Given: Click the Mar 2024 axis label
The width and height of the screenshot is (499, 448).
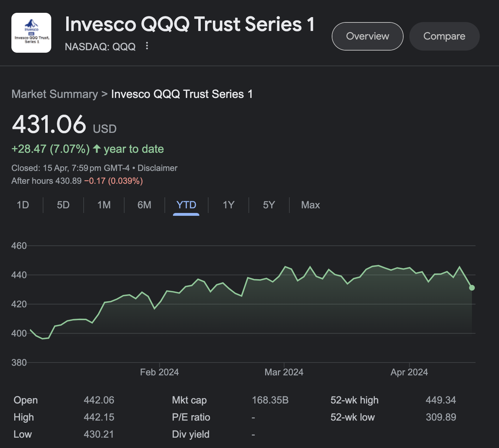Looking at the screenshot, I should tap(284, 372).
